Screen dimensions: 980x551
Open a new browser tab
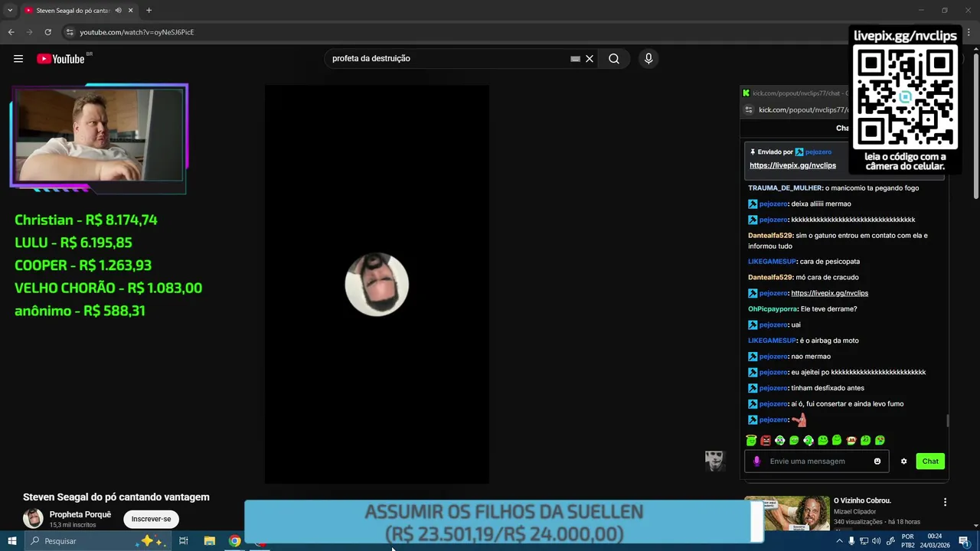149,11
